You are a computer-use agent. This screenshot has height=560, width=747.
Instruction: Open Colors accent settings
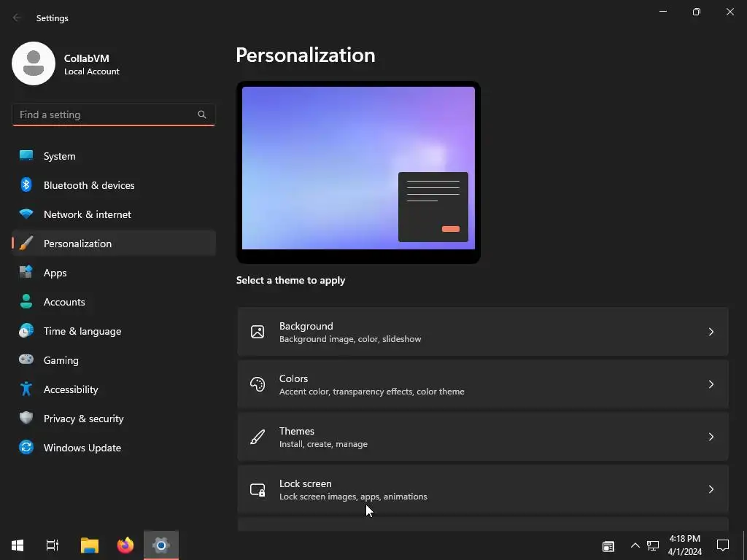[483, 384]
